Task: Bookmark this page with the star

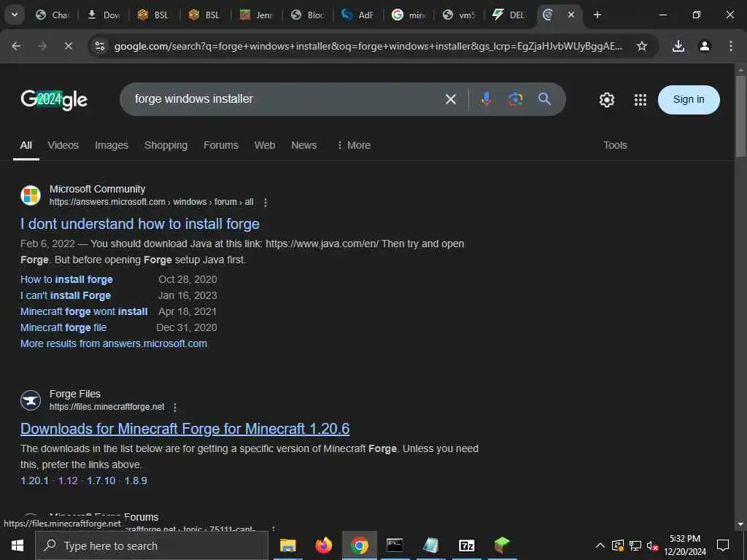Action: (x=642, y=46)
